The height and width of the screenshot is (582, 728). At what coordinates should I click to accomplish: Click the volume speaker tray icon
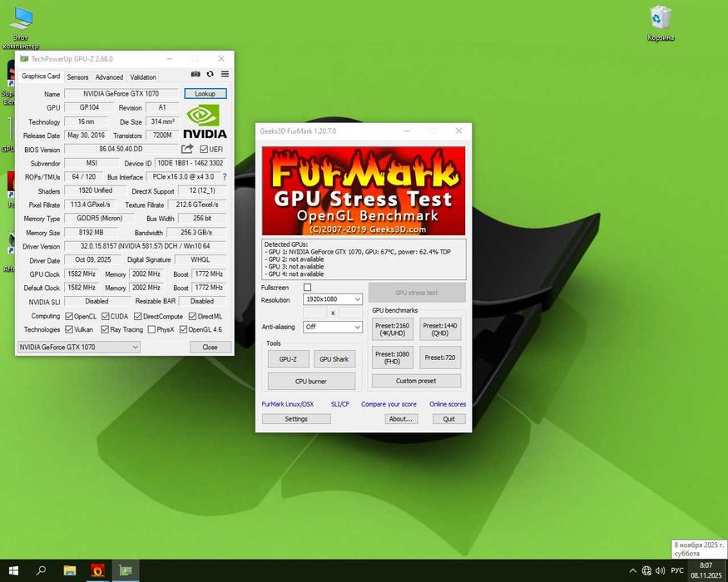point(660,571)
